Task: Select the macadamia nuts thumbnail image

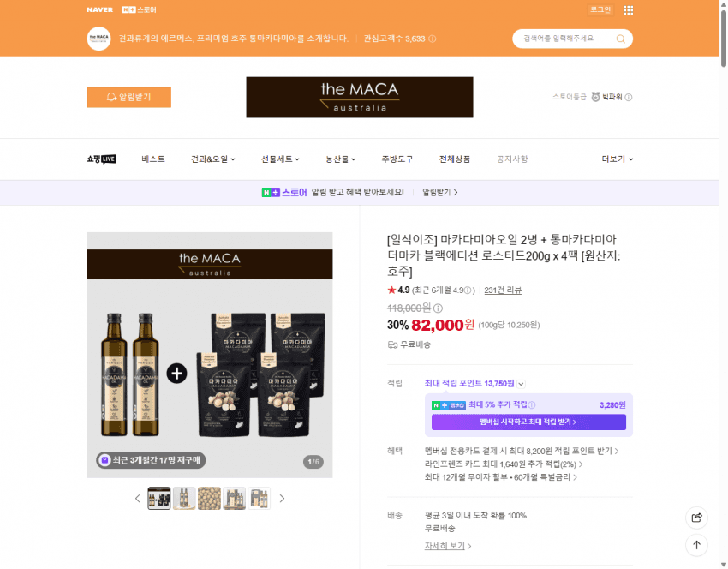Action: coord(209,499)
